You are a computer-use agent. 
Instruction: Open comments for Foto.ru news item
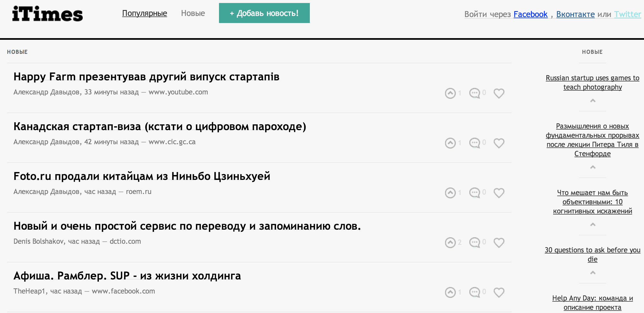[x=474, y=193]
